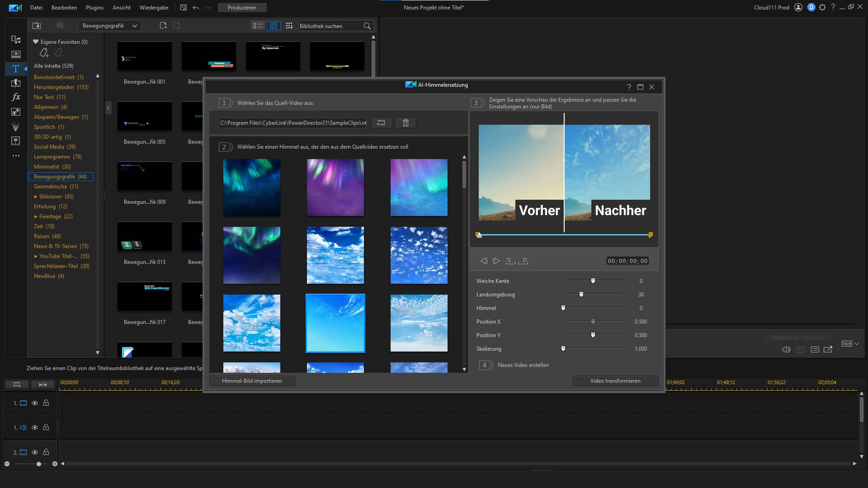Expand the Feiertage category
The width and height of the screenshot is (868, 488).
[x=36, y=216]
